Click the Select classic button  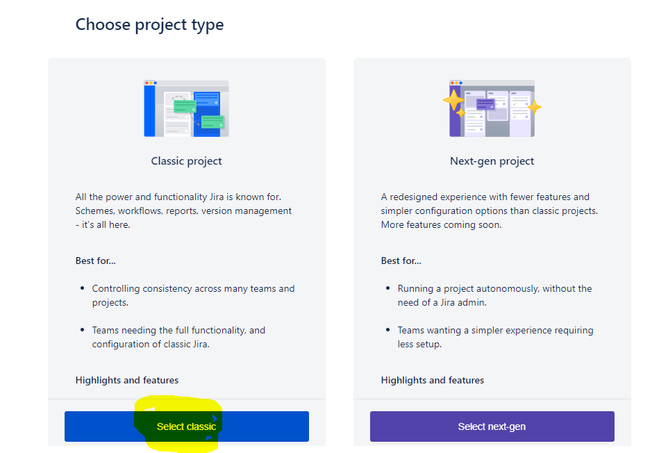point(187,426)
